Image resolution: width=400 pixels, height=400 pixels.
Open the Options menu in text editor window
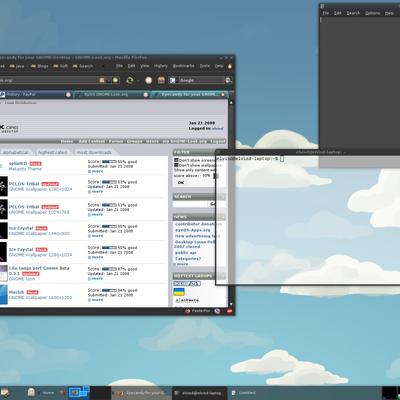coord(372,13)
